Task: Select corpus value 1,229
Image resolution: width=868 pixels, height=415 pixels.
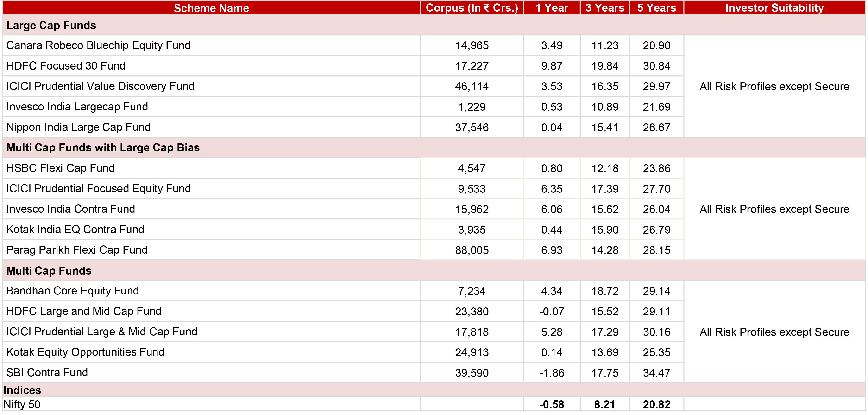Action: [x=472, y=107]
